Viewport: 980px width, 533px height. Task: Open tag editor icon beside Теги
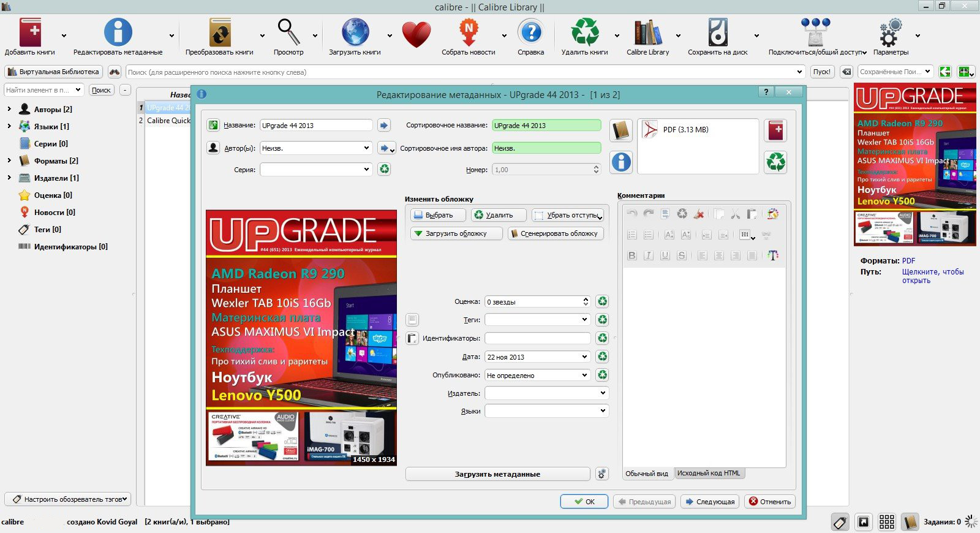click(x=412, y=320)
